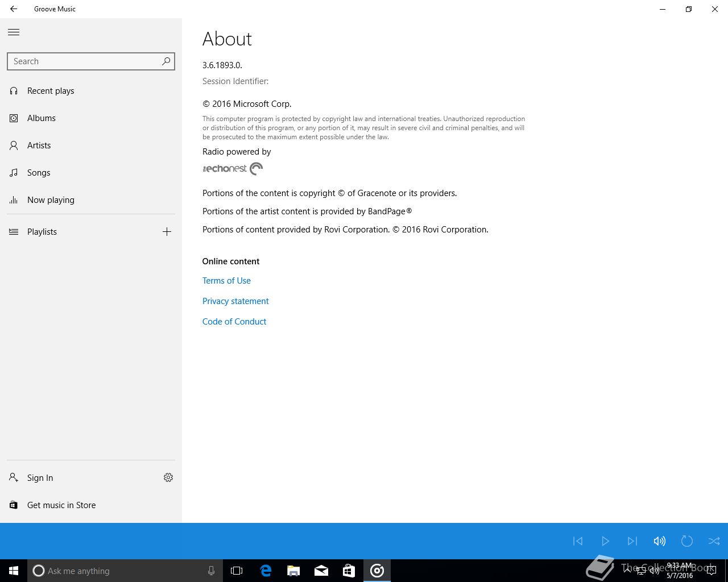Click the Cortana microphone icon
728x582 pixels.
coord(211,571)
